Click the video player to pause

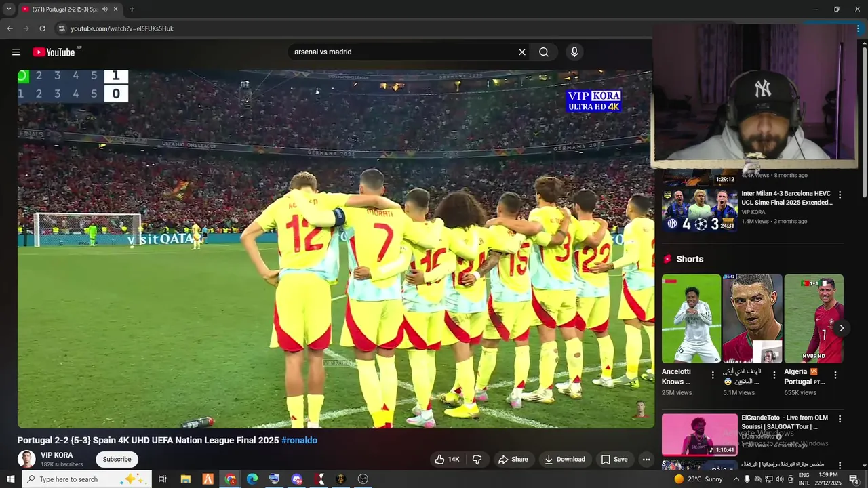click(336, 249)
